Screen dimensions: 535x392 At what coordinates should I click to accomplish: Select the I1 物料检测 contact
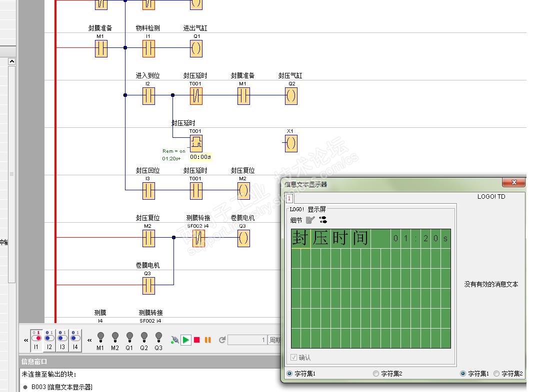148,48
